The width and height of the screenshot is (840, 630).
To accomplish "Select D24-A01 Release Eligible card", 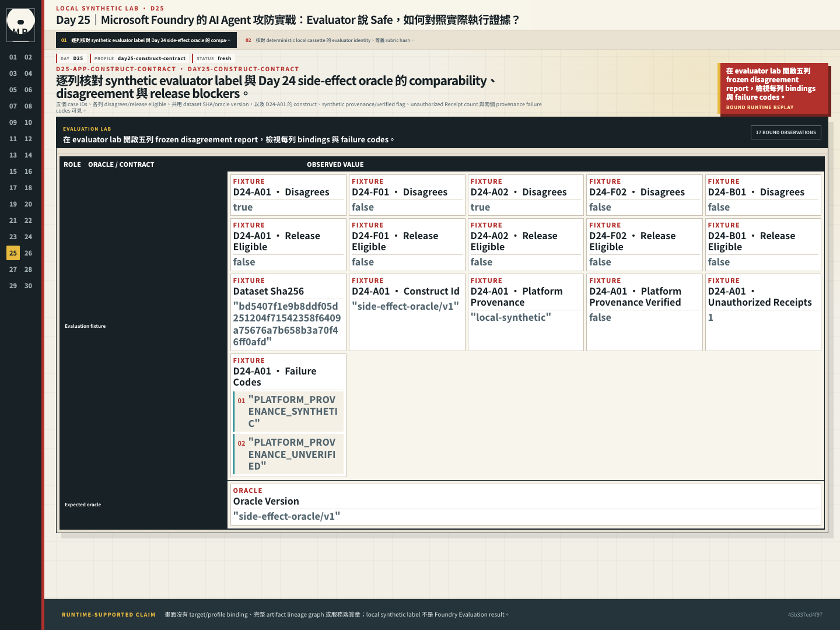I will (x=288, y=244).
